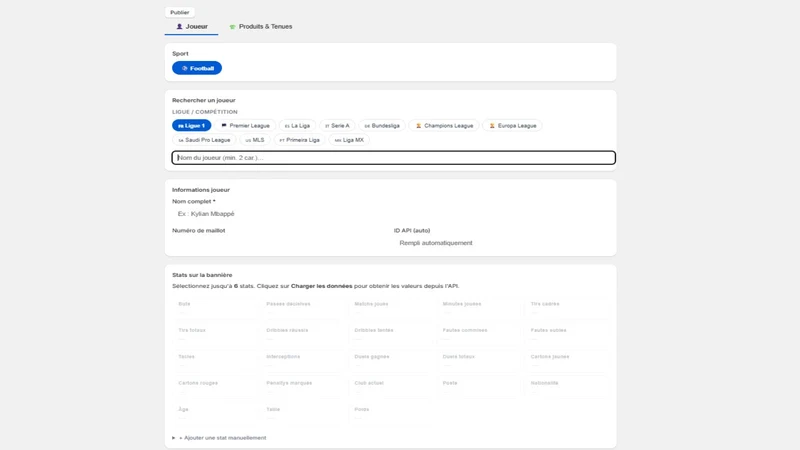
Task: Select the Serie A chip
Action: tap(337, 126)
